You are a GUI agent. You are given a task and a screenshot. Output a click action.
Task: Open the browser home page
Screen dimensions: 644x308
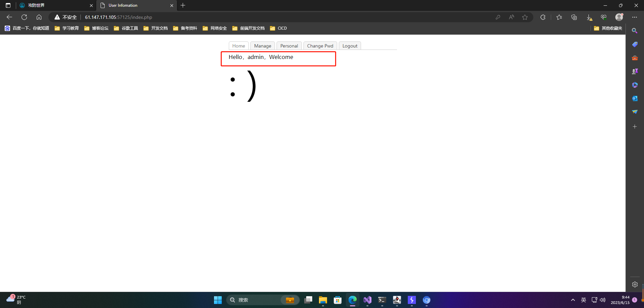click(39, 17)
